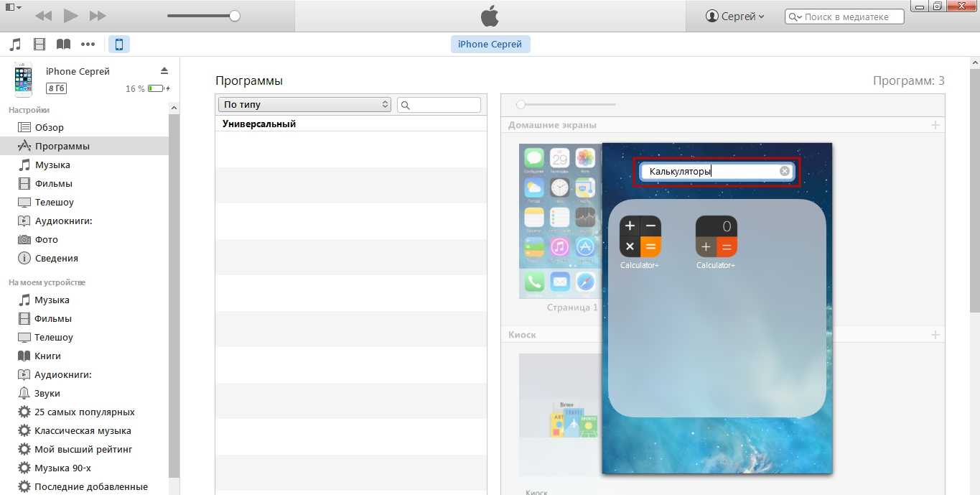Open the more media types ellipsis
This screenshot has height=495, width=980.
(x=88, y=45)
